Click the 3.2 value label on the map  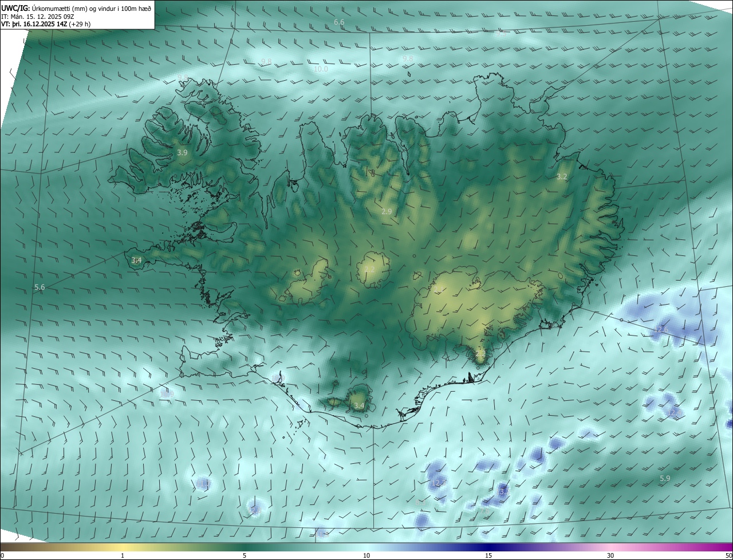pyautogui.click(x=562, y=177)
